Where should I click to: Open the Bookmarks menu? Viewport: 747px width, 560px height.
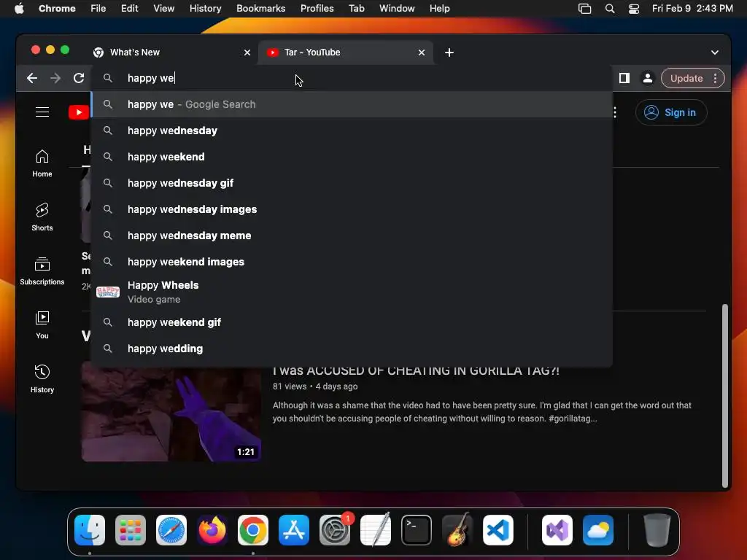pyautogui.click(x=260, y=9)
